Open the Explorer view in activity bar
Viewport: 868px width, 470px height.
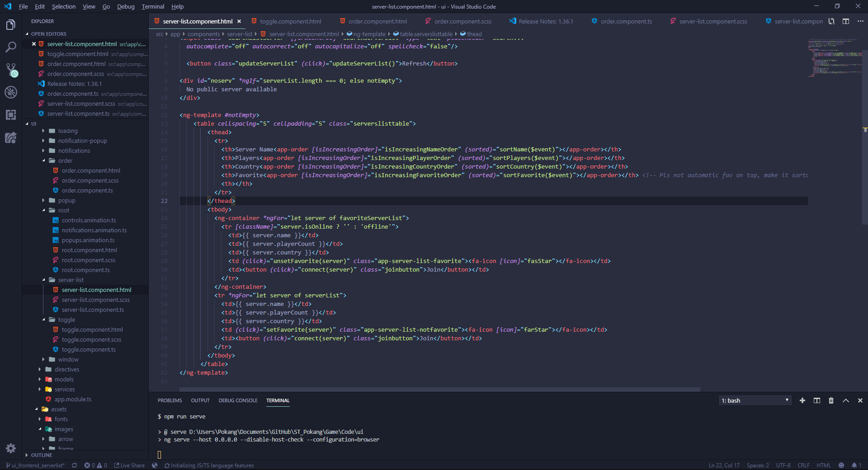(11, 24)
